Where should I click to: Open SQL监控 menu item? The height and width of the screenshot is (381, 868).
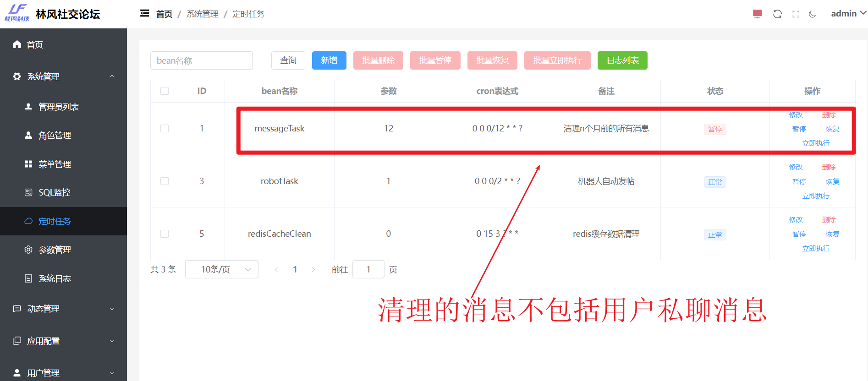coord(63,193)
